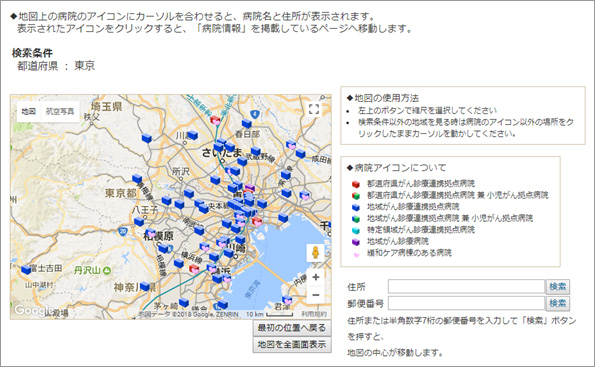Click 地図を全画面表示 button
Image resolution: width=595 pixels, height=367 pixels.
292,345
